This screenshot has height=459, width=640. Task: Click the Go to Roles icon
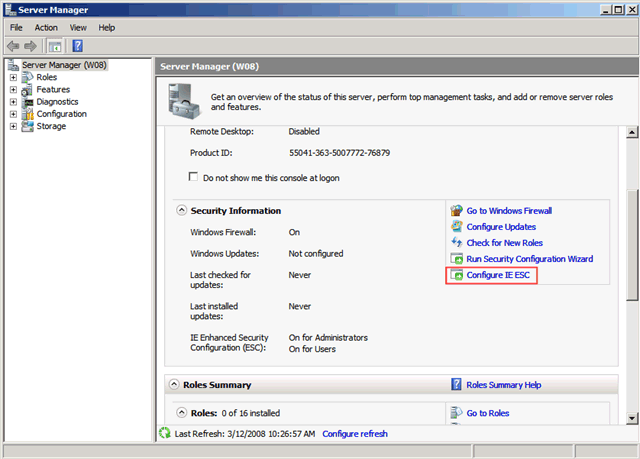[x=456, y=412]
